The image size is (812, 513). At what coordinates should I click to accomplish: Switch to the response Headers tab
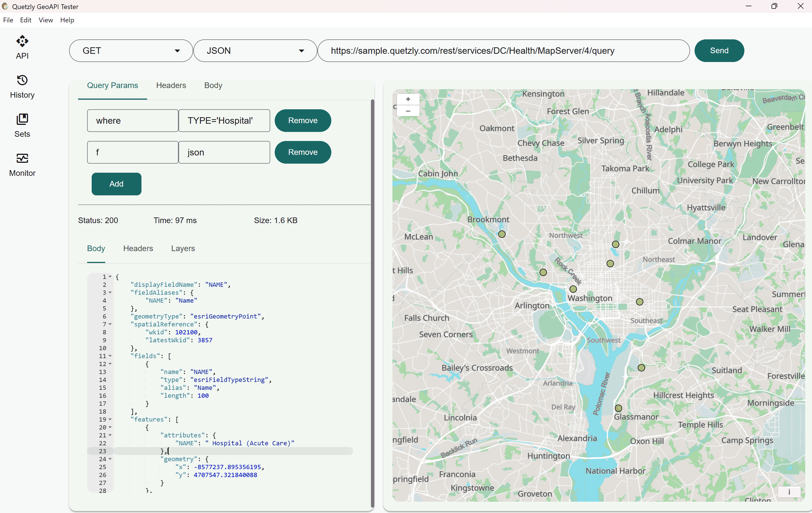[x=138, y=248]
